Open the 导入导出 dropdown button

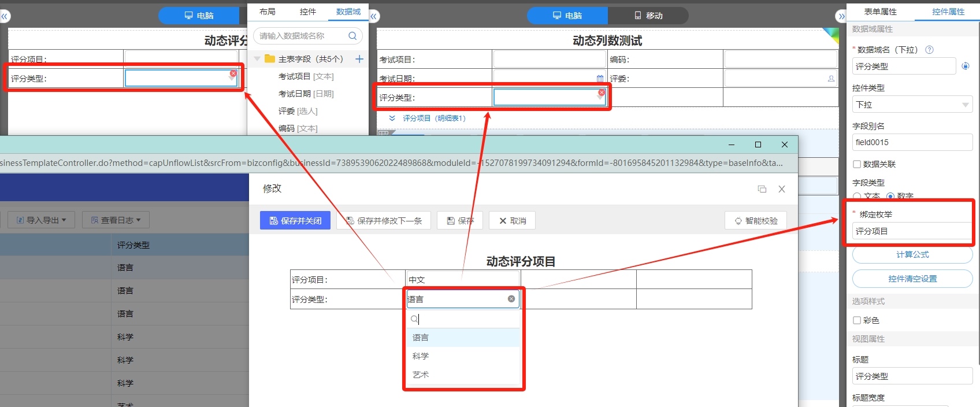coord(42,220)
